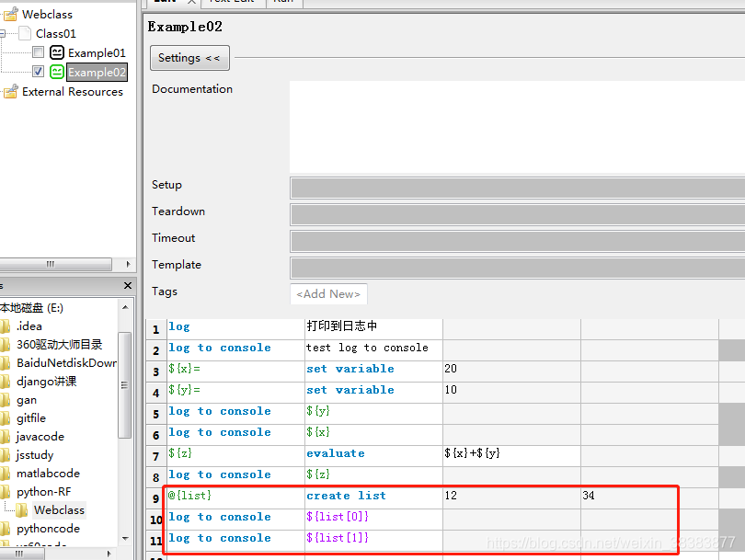Click the django讲课 folder icon

click(6, 382)
